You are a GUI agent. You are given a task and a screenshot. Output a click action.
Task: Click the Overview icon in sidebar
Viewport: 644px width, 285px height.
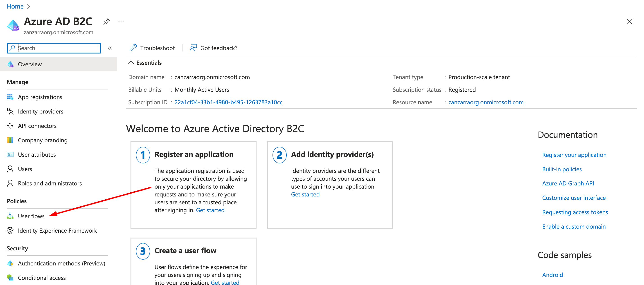point(10,64)
